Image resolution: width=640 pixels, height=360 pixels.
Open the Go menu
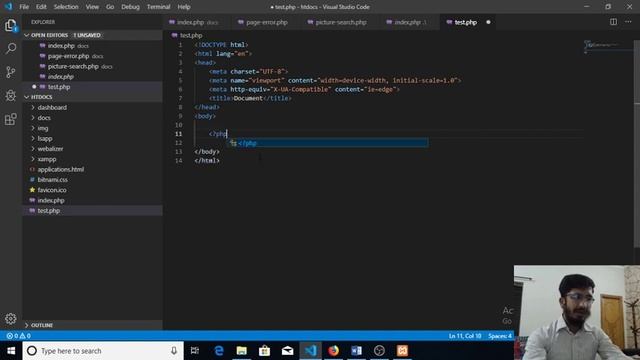click(110, 7)
